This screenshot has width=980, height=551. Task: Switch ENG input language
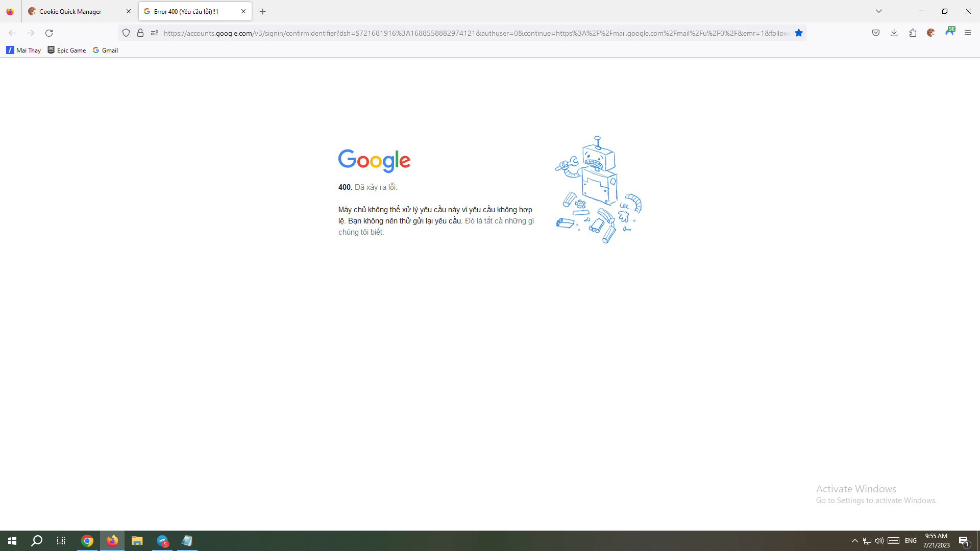point(911,541)
